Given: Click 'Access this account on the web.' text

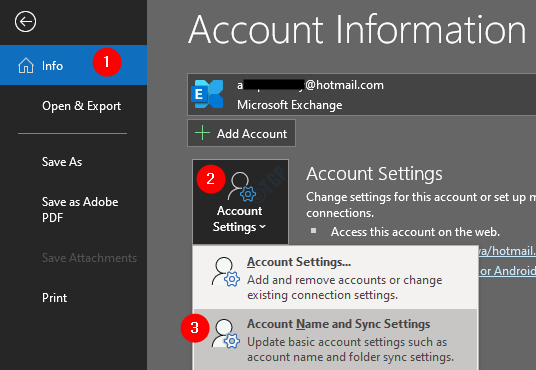Looking at the screenshot, I should point(415,232).
